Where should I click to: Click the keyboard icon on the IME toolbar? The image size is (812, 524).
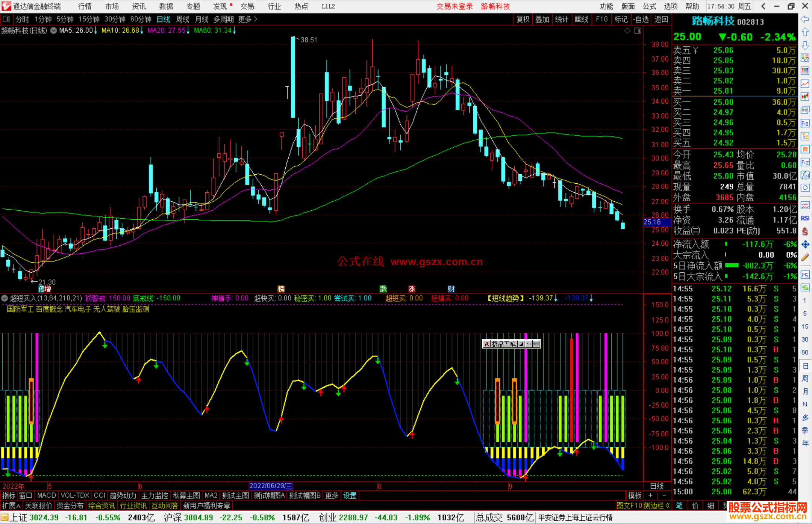point(536,344)
